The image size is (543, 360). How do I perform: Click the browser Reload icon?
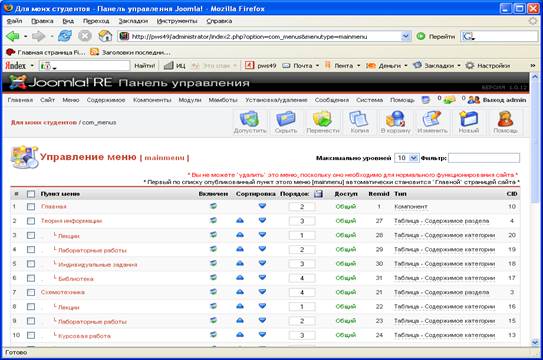(x=65, y=36)
